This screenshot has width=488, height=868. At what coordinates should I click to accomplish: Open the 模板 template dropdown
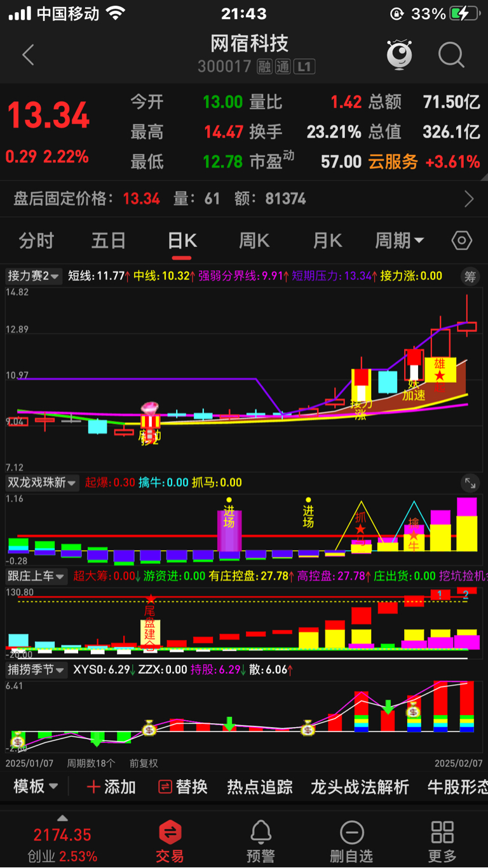click(36, 787)
